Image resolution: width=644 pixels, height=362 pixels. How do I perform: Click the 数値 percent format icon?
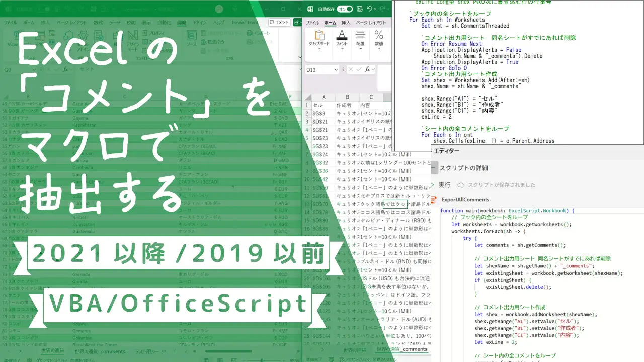(379, 35)
